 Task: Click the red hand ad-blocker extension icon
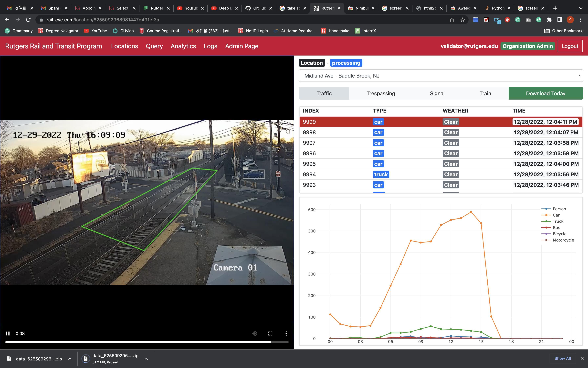click(x=507, y=20)
